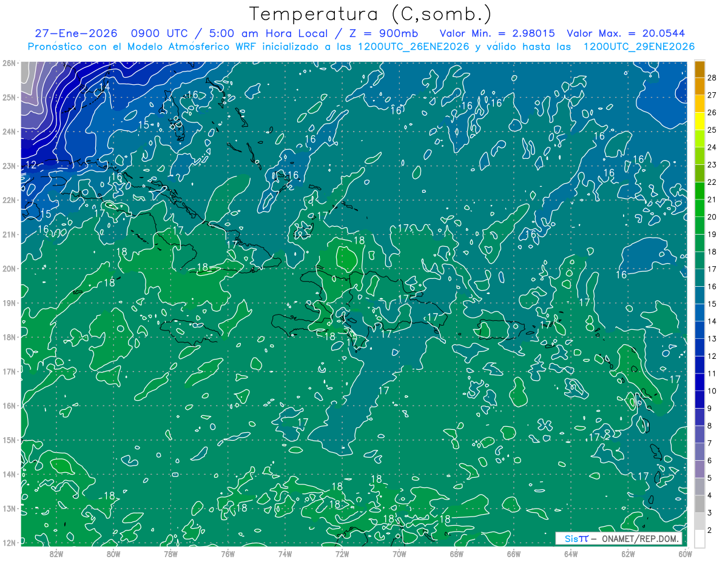Click the '74W' longitude axis label
The image size is (728, 562).
tap(285, 554)
